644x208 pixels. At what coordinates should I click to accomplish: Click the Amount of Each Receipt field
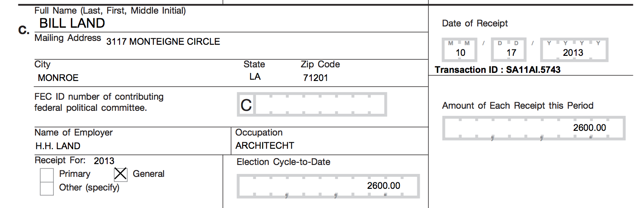point(534,128)
